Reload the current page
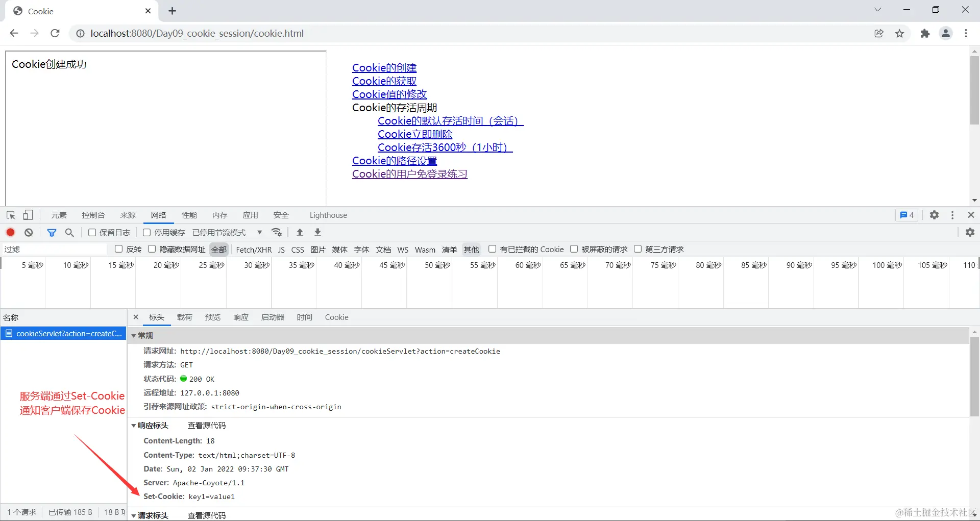Image resolution: width=980 pixels, height=521 pixels. click(x=55, y=33)
